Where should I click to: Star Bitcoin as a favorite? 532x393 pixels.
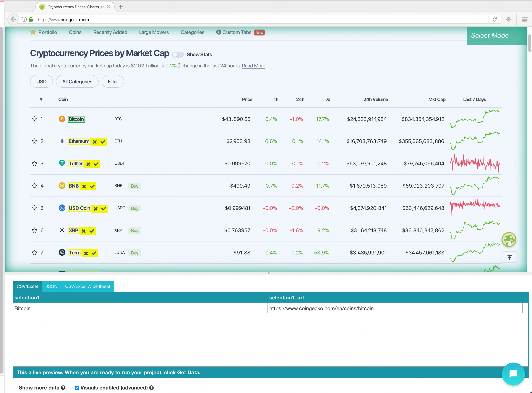coord(35,119)
